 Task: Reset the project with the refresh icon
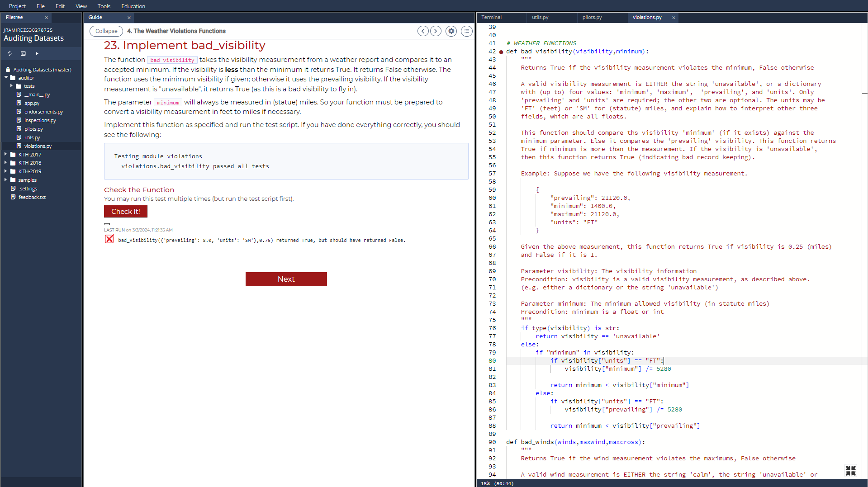coord(9,53)
